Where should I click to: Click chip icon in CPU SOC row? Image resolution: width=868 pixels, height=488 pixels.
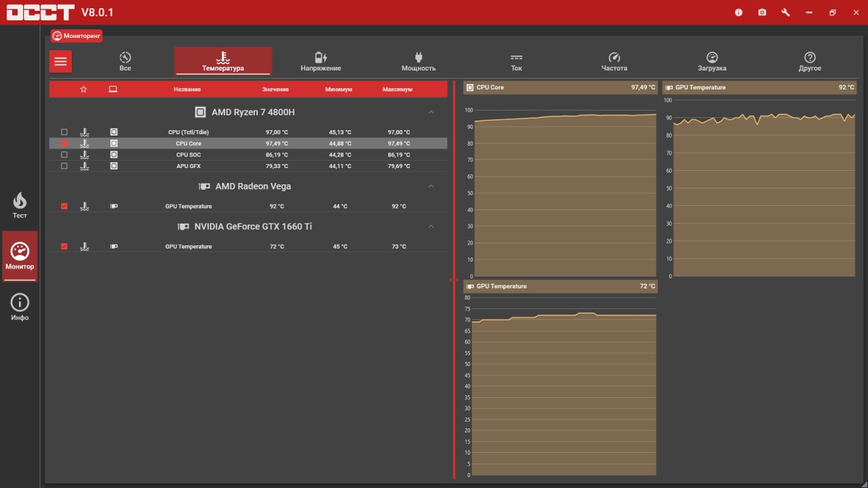(x=114, y=155)
